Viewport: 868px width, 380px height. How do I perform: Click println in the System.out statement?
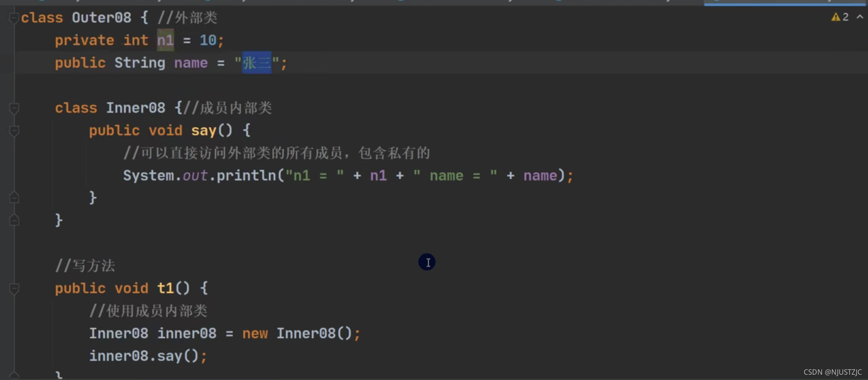point(246,176)
